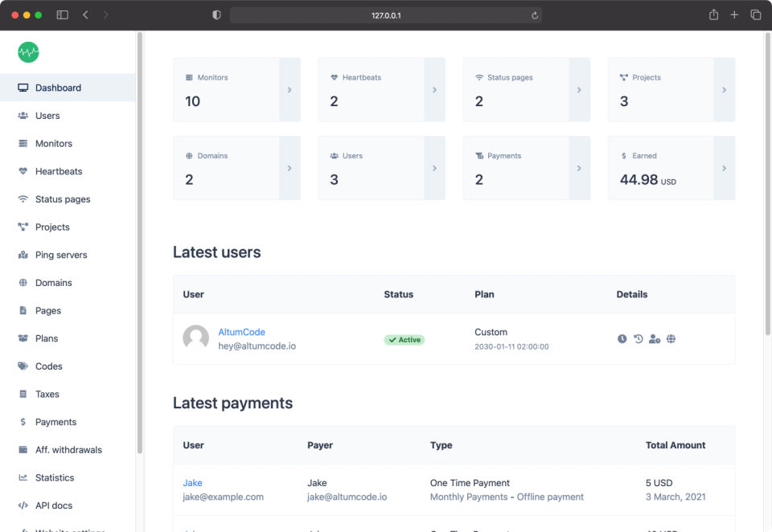This screenshot has width=772, height=532.
Task: Click the Domains globe icon in sidebar
Action: (23, 283)
